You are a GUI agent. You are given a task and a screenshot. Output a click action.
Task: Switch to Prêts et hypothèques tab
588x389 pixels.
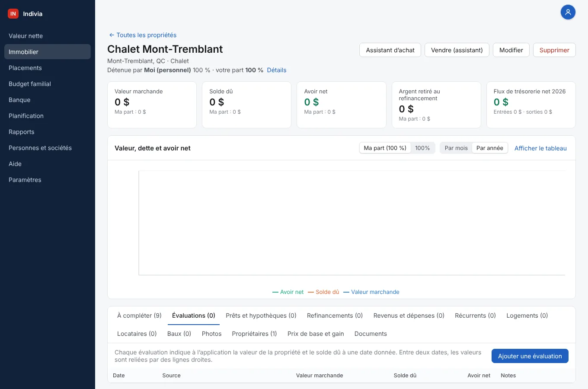coord(261,316)
